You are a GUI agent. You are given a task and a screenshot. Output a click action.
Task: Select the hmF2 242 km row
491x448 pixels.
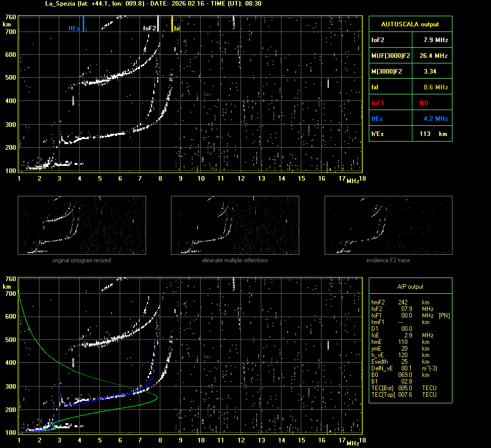coord(401,302)
